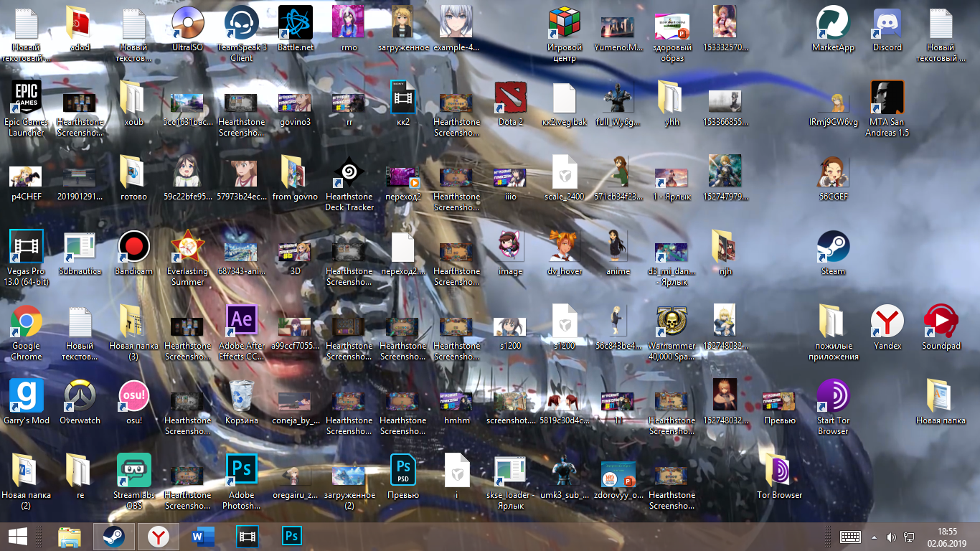Image resolution: width=980 pixels, height=551 pixels.
Task: Open the кк2 video file
Action: [403, 98]
